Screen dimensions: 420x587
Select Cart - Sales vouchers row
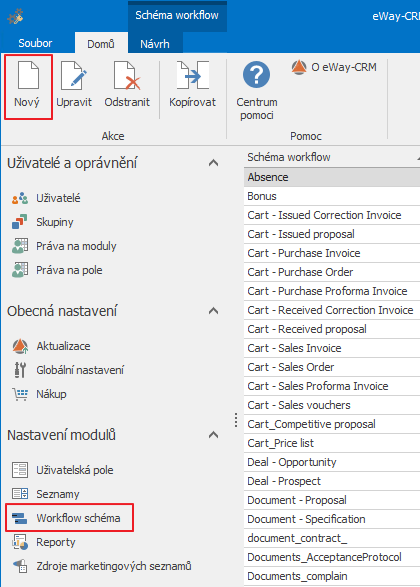click(332, 405)
